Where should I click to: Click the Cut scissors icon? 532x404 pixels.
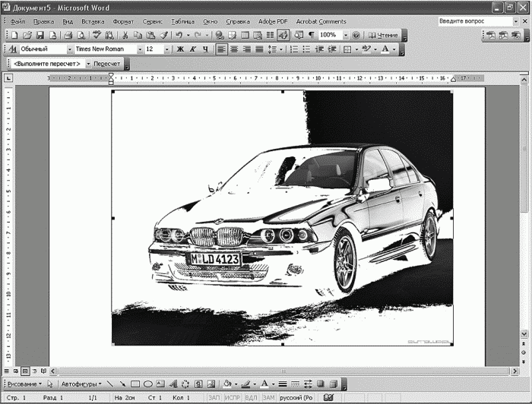[x=125, y=35]
